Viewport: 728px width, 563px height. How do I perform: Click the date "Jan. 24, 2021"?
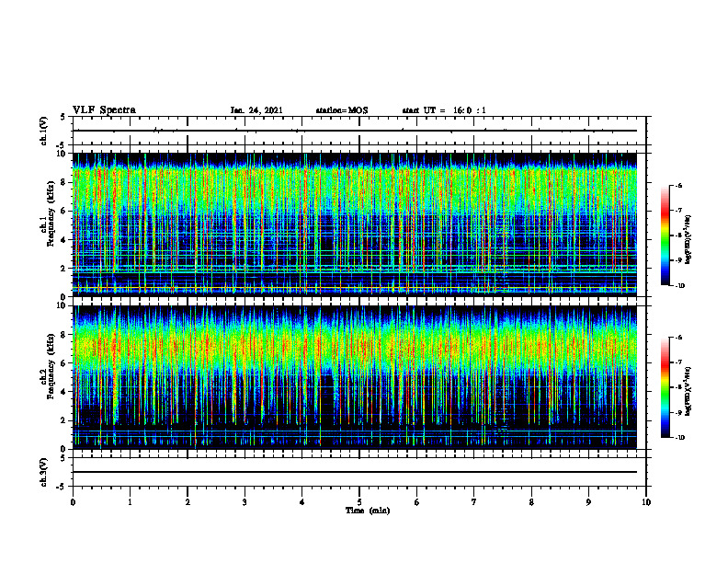click(x=256, y=110)
